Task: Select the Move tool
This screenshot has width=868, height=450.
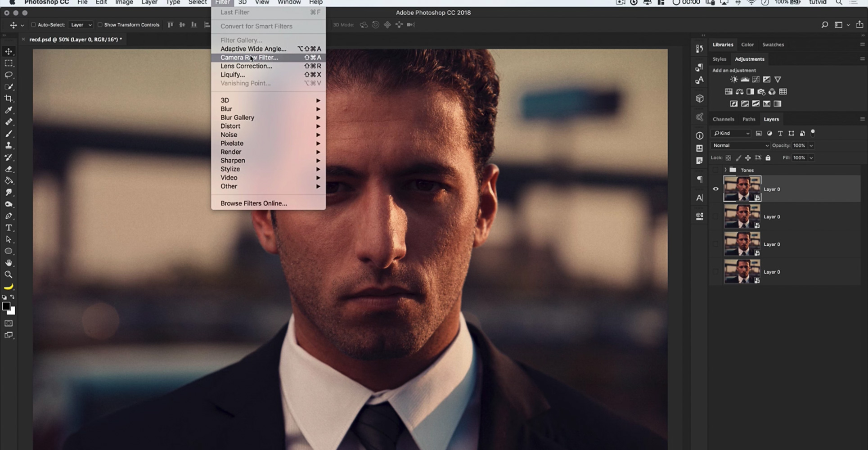Action: [x=9, y=51]
